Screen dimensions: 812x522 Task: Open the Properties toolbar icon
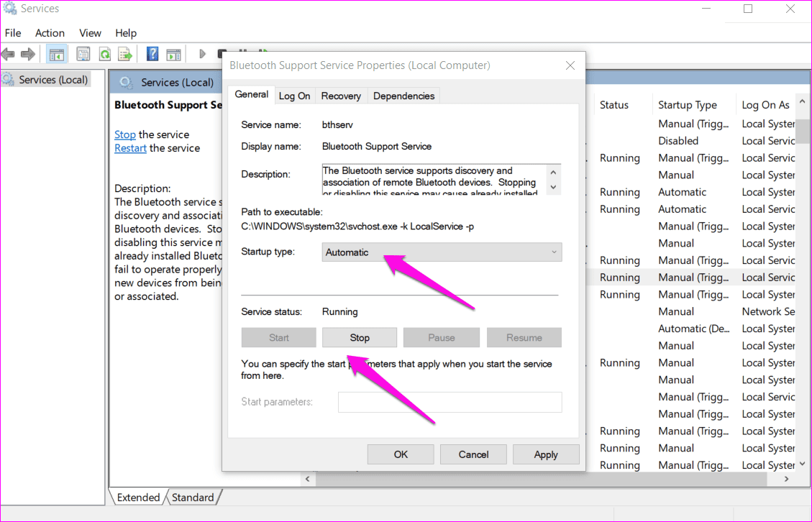pos(83,54)
